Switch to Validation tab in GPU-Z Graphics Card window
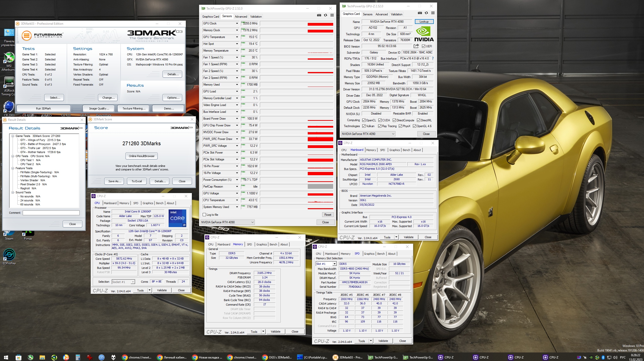Viewport: 644px width, 361px height. pyautogui.click(x=396, y=14)
